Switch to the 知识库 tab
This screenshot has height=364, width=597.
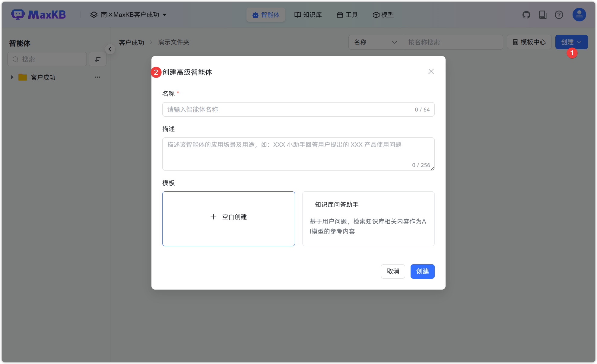click(x=308, y=14)
